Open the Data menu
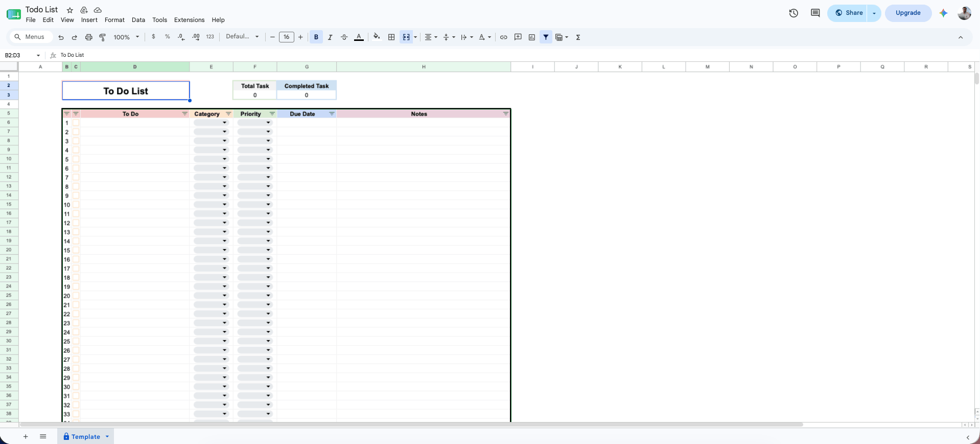Screen dimensions: 980x444 tap(138, 20)
